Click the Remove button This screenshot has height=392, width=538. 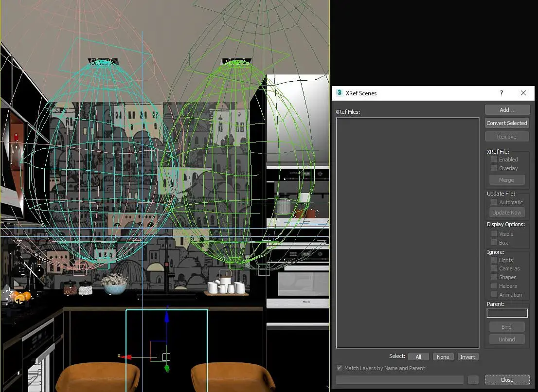click(507, 137)
